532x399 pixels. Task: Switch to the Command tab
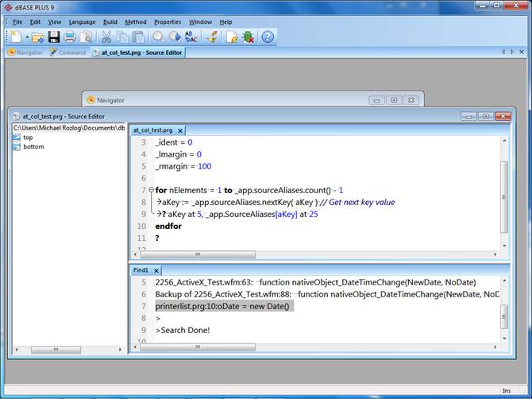tap(67, 52)
